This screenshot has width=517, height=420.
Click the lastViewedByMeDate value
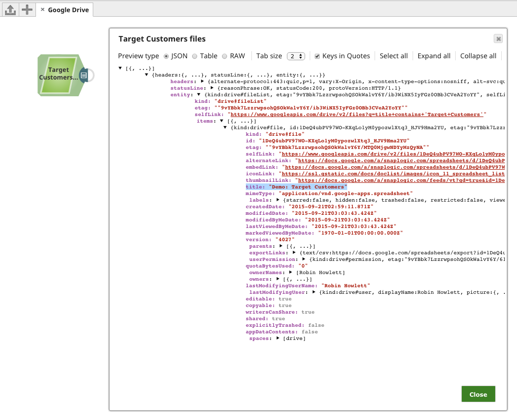click(x=354, y=226)
